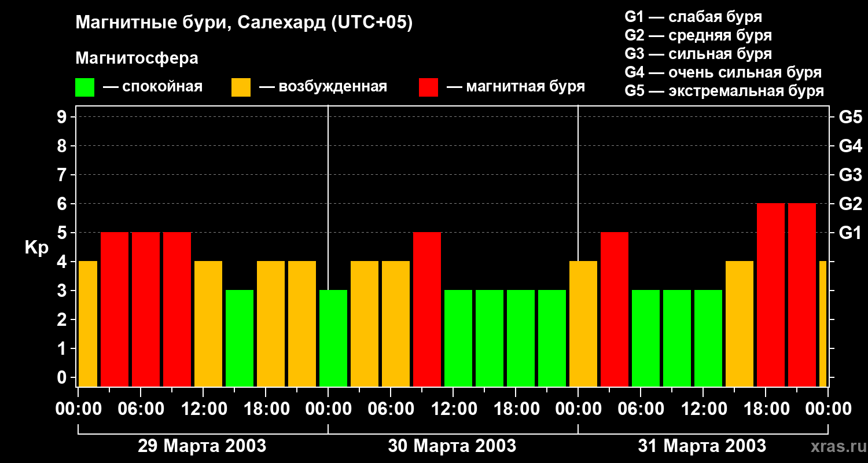Viewport: 868px width, 463px height.
Task: Click the «18:00» time label above 30 Марта
Action: click(516, 409)
